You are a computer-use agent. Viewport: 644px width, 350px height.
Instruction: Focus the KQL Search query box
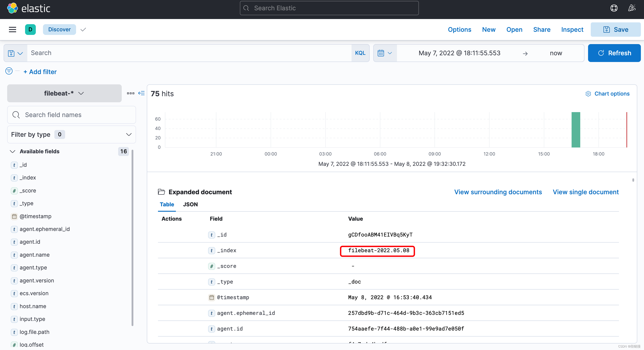pos(189,53)
